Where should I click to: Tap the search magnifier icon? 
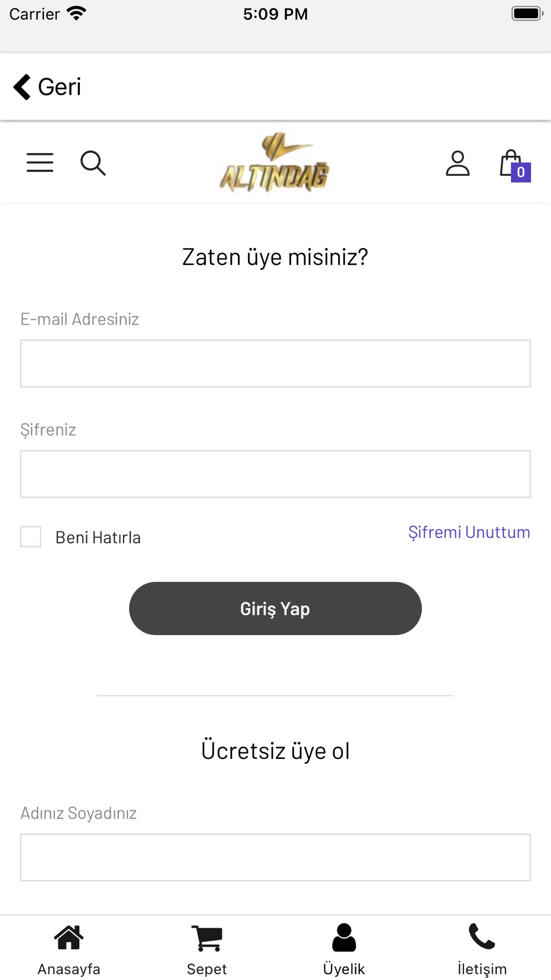[93, 163]
